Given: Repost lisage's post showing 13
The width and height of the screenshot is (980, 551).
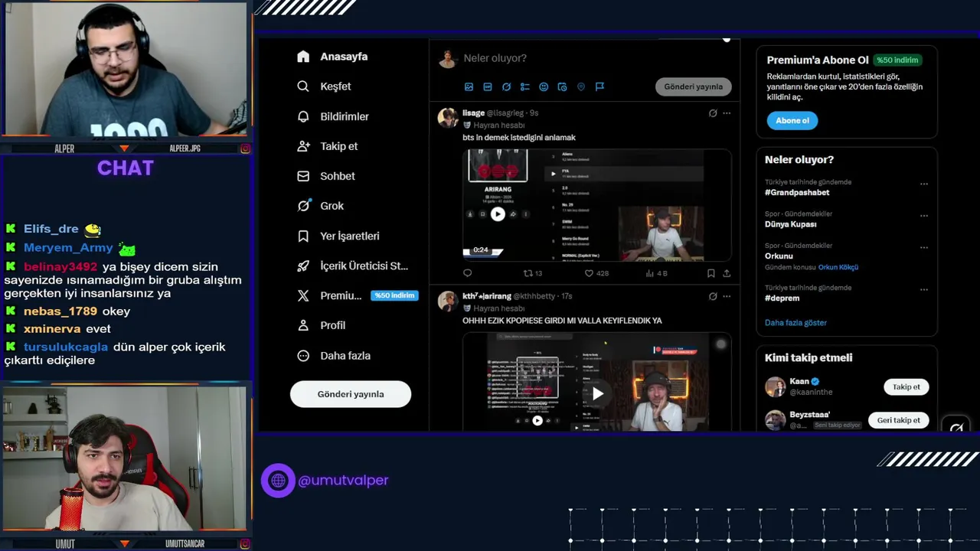Looking at the screenshot, I should pyautogui.click(x=533, y=273).
